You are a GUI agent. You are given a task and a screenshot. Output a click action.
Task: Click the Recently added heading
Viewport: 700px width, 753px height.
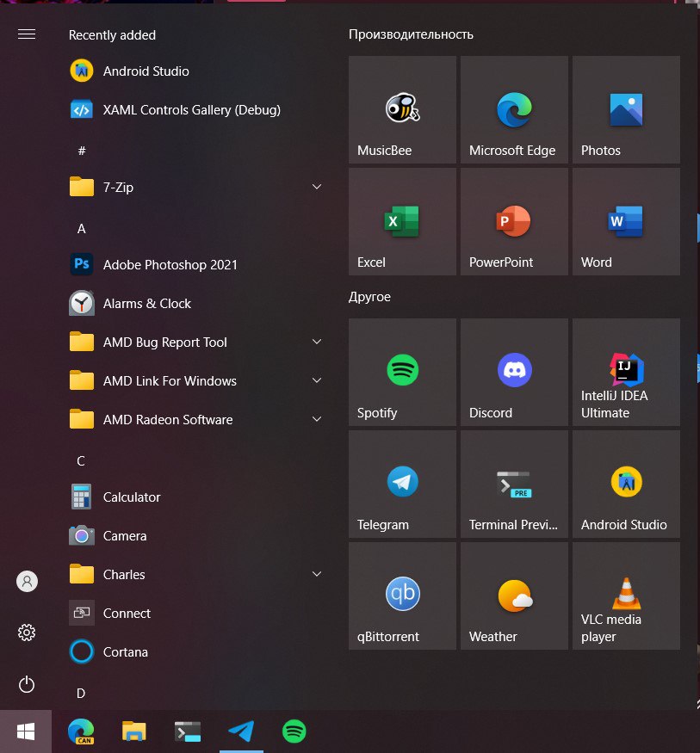tap(112, 35)
